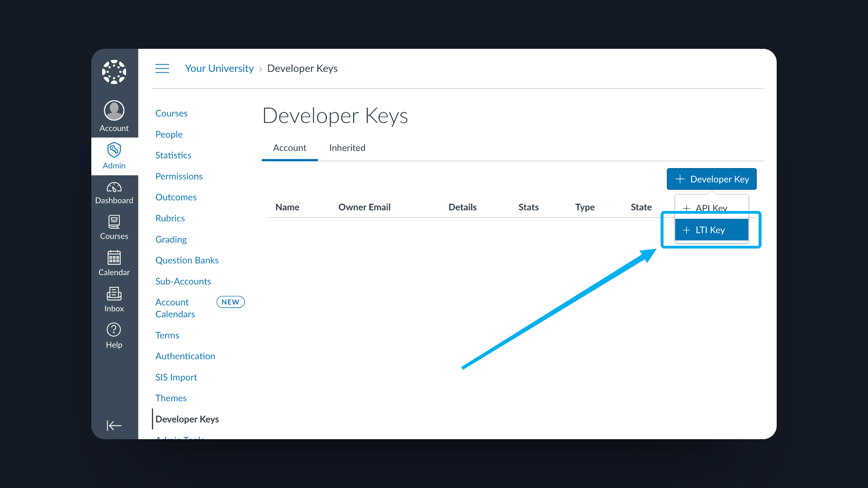The image size is (868, 488).
Task: Switch to the Inherited tab
Action: click(x=347, y=148)
